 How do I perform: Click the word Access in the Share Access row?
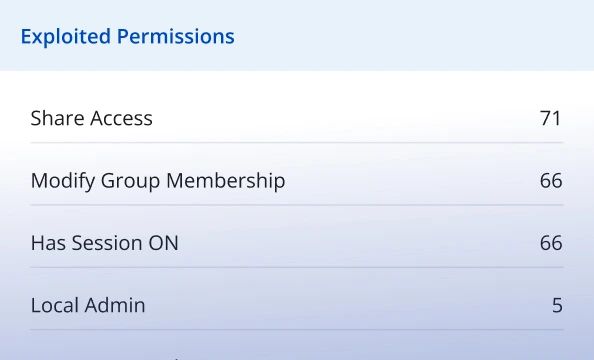122,118
